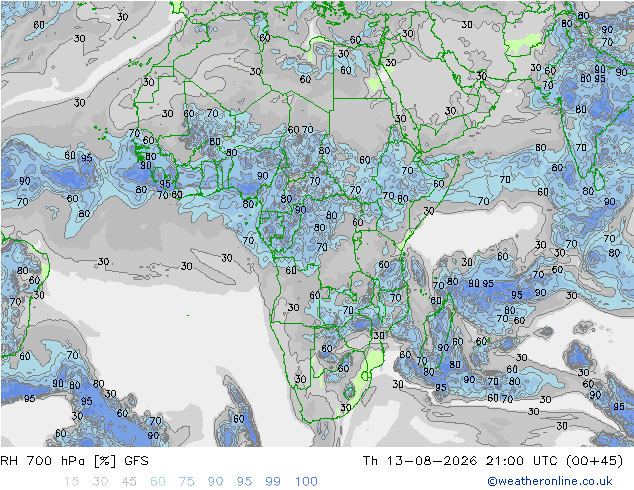The width and height of the screenshot is (634, 490).
Task: Select the 45 legend value
Action: [129, 481]
